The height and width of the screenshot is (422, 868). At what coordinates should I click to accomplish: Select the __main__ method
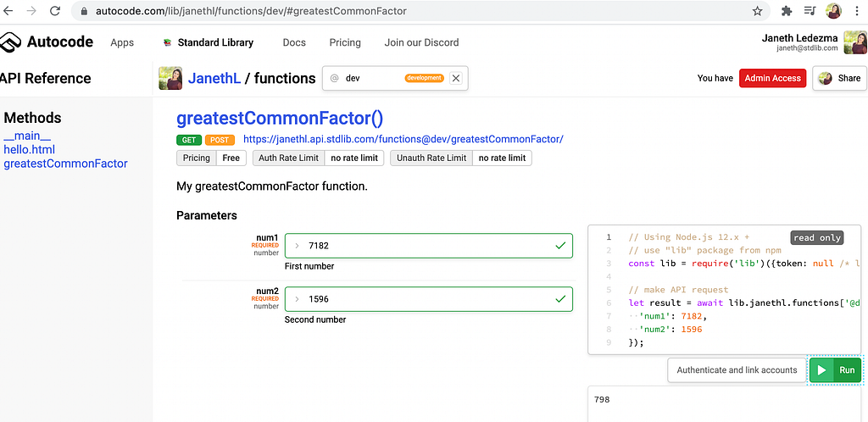coord(27,136)
